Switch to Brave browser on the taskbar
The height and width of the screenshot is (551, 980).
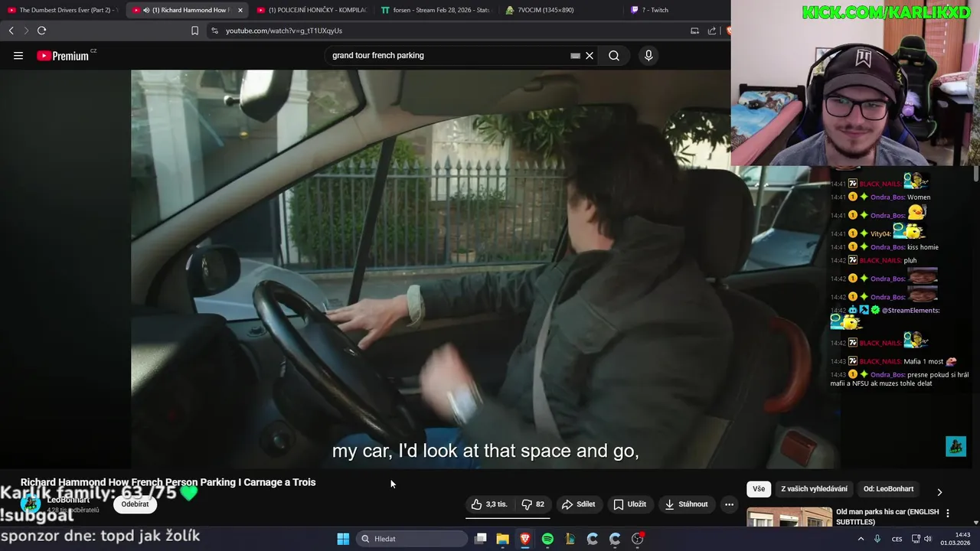coord(525,539)
